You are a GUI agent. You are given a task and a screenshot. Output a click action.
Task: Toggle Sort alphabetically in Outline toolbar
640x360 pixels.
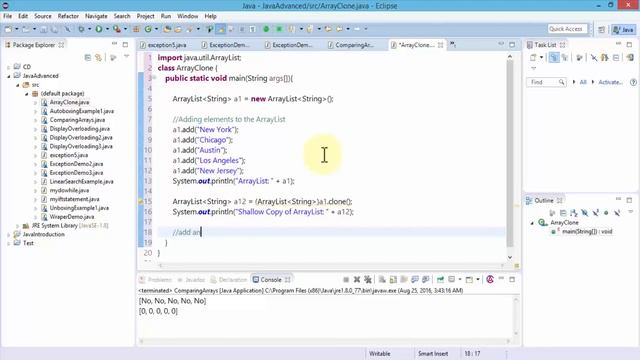click(x=574, y=213)
